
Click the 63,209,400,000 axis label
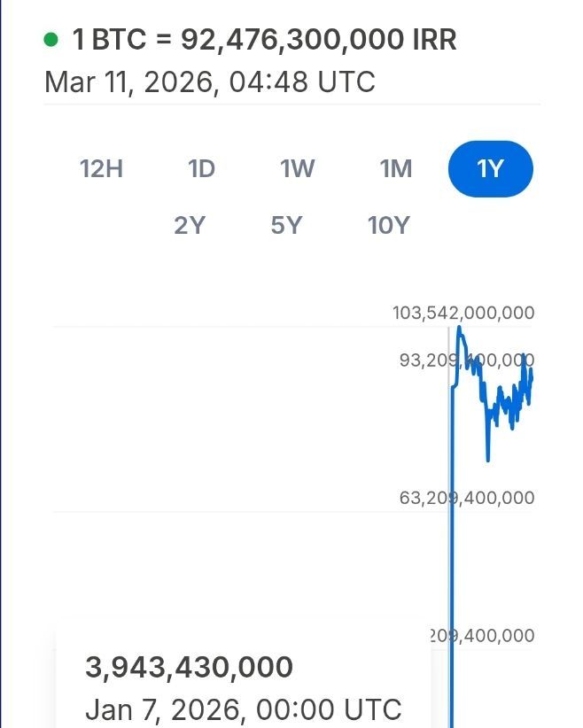tap(467, 498)
